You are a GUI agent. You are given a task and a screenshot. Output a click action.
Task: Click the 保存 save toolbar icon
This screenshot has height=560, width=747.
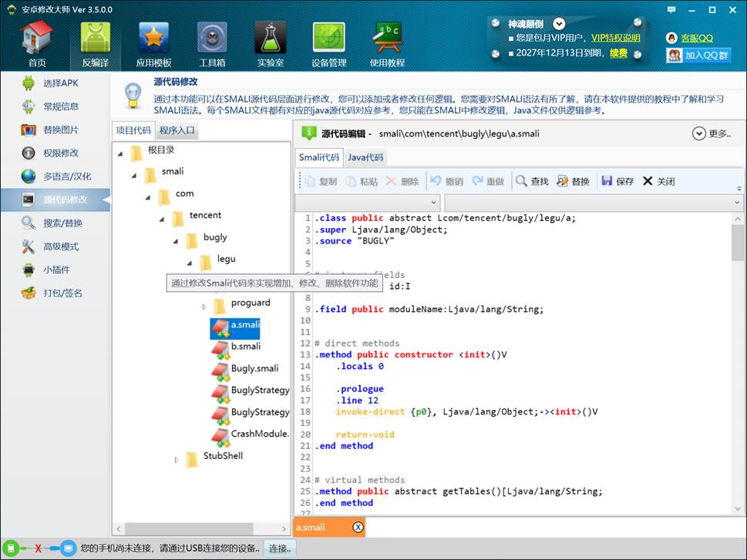[x=607, y=180]
